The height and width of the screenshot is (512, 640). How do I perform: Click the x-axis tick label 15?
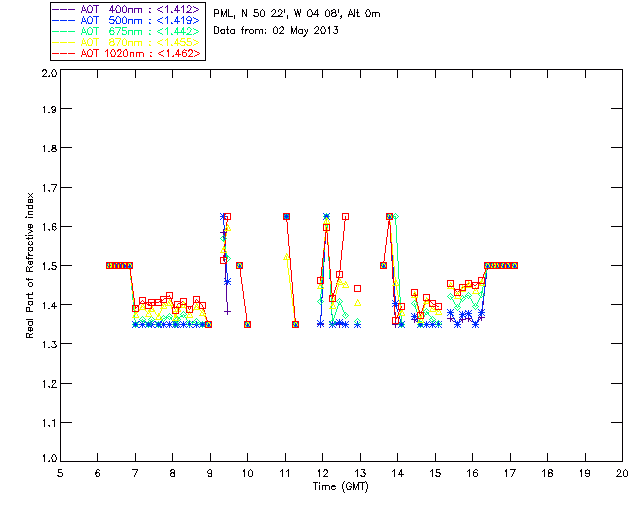tap(435, 473)
